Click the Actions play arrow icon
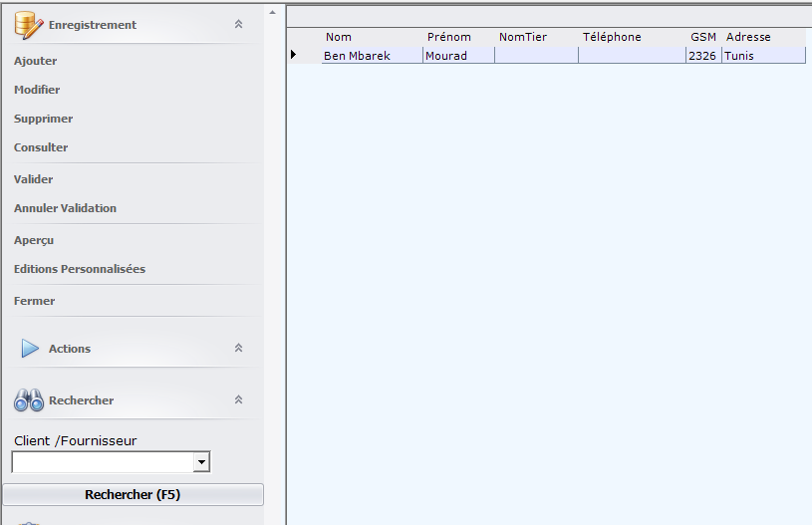 coord(30,349)
